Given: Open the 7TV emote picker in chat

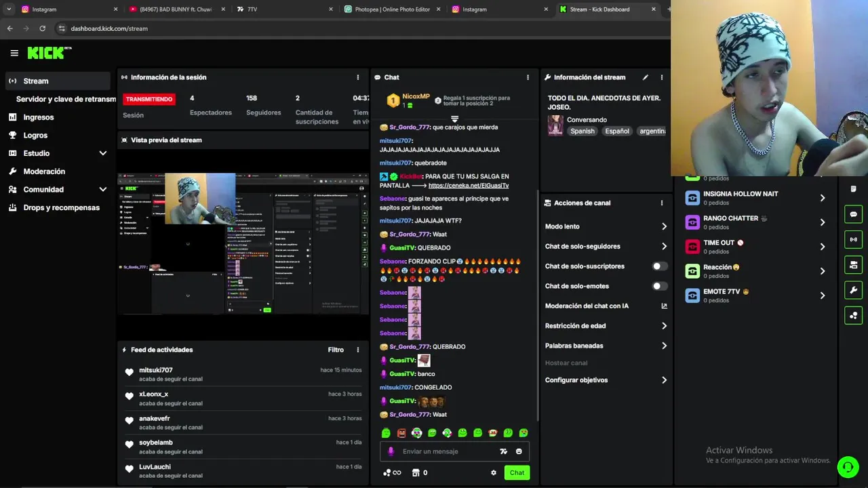Looking at the screenshot, I should pos(503,451).
